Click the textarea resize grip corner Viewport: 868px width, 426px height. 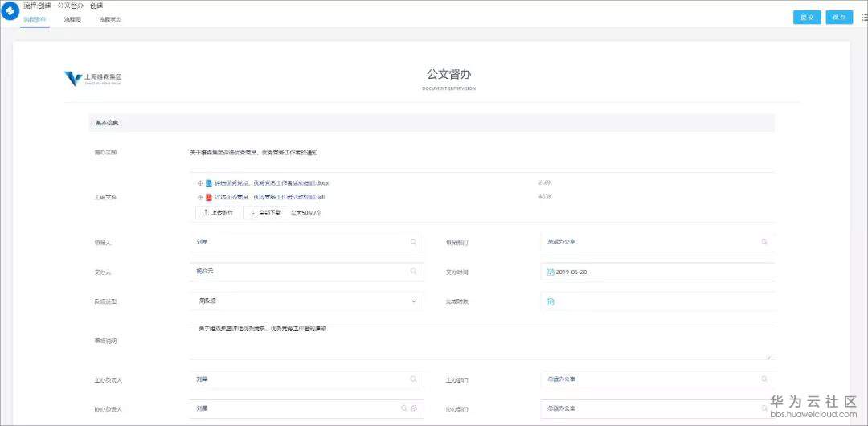pyautogui.click(x=769, y=358)
